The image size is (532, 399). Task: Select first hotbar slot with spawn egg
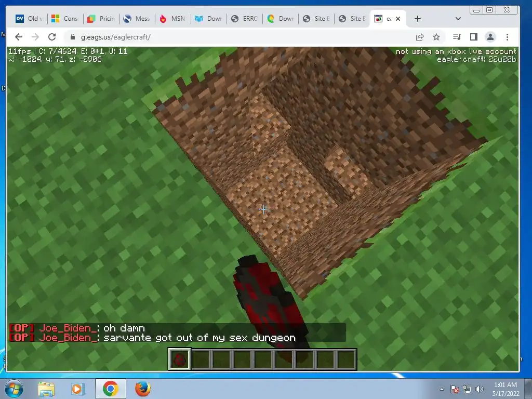180,360
